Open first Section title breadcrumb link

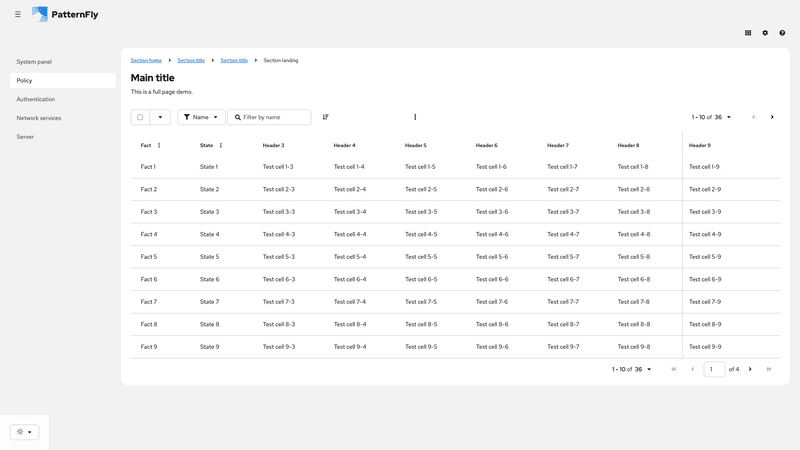(191, 60)
